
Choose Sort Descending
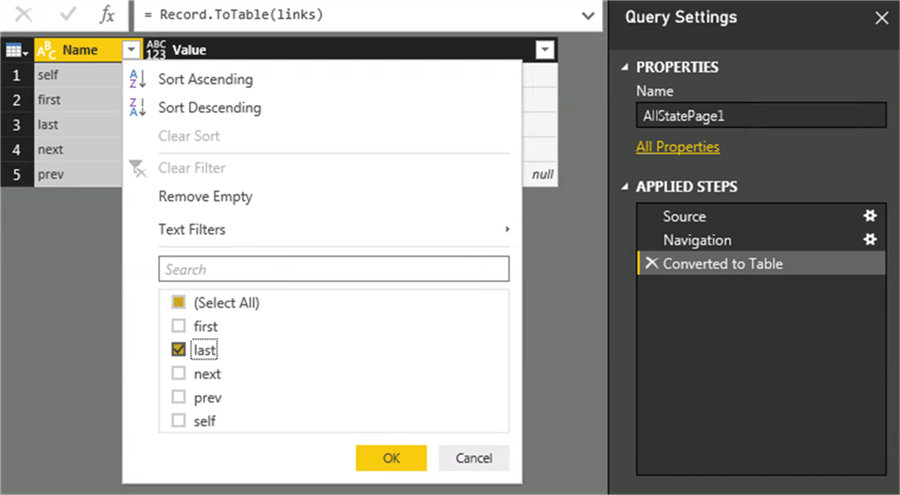click(x=210, y=108)
